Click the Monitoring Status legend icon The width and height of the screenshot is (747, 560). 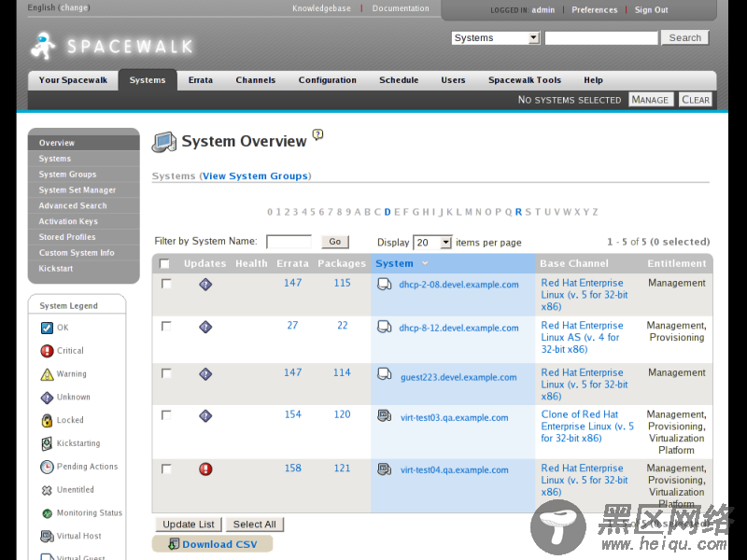pos(47,513)
